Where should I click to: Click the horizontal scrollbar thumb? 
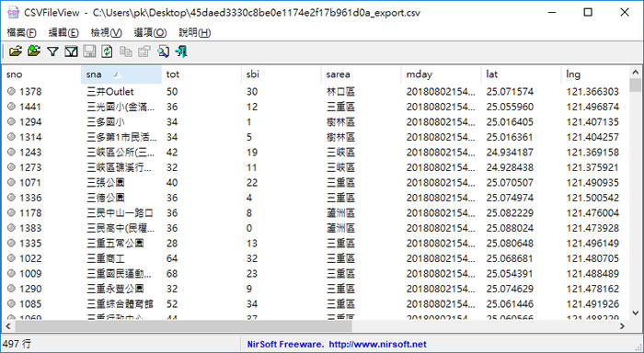(184, 326)
